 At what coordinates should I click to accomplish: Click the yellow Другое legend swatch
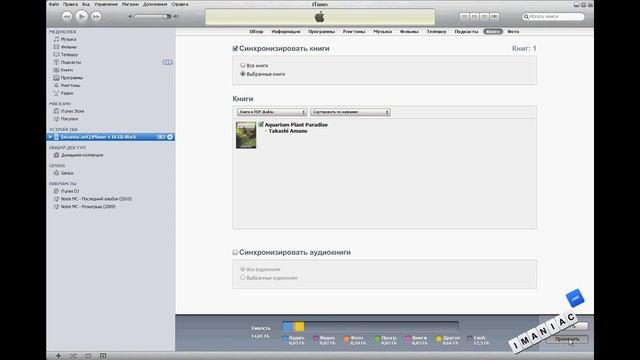(439, 338)
